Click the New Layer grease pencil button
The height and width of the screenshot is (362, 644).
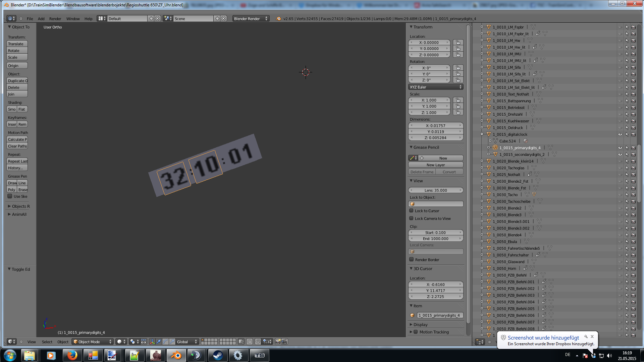point(435,165)
